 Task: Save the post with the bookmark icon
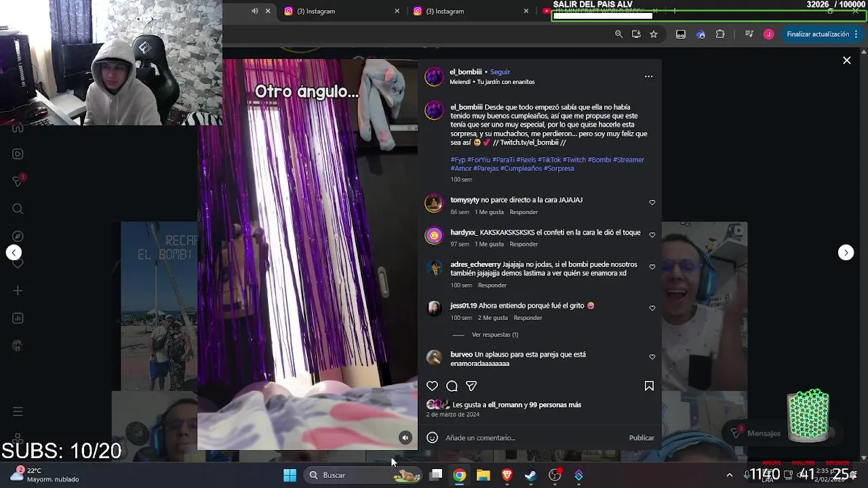point(649,386)
